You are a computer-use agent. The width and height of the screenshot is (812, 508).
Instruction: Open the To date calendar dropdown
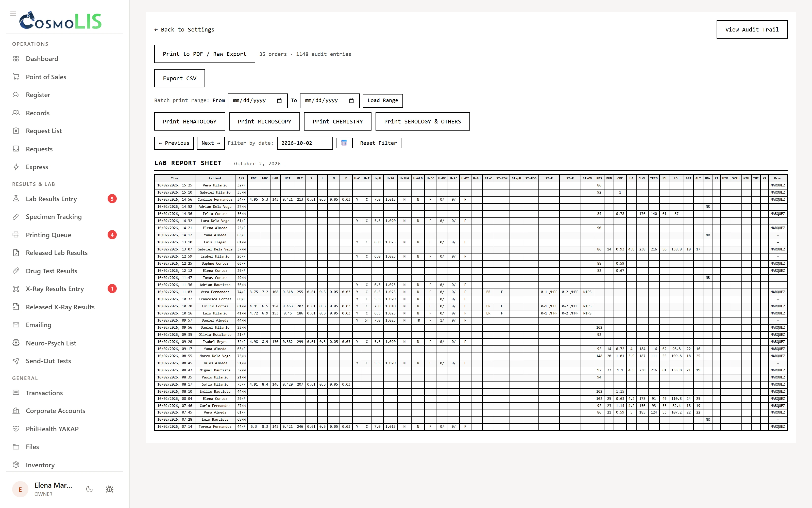pos(351,101)
